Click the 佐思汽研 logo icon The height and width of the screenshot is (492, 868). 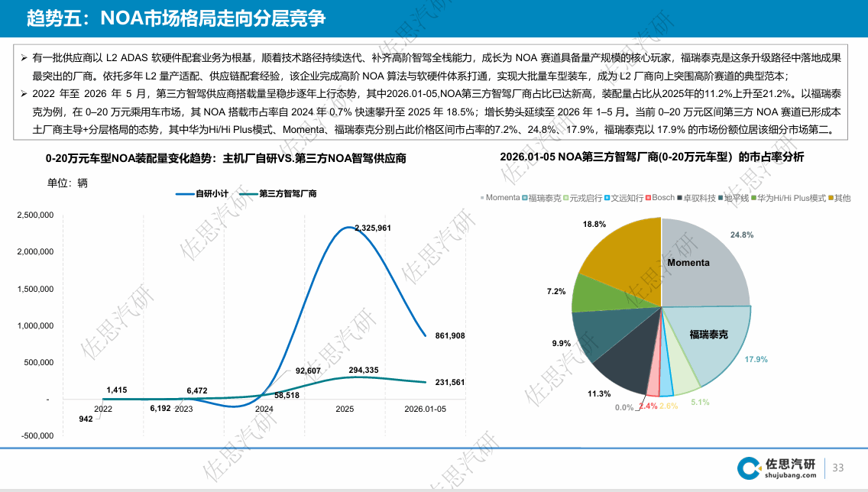tap(749, 468)
